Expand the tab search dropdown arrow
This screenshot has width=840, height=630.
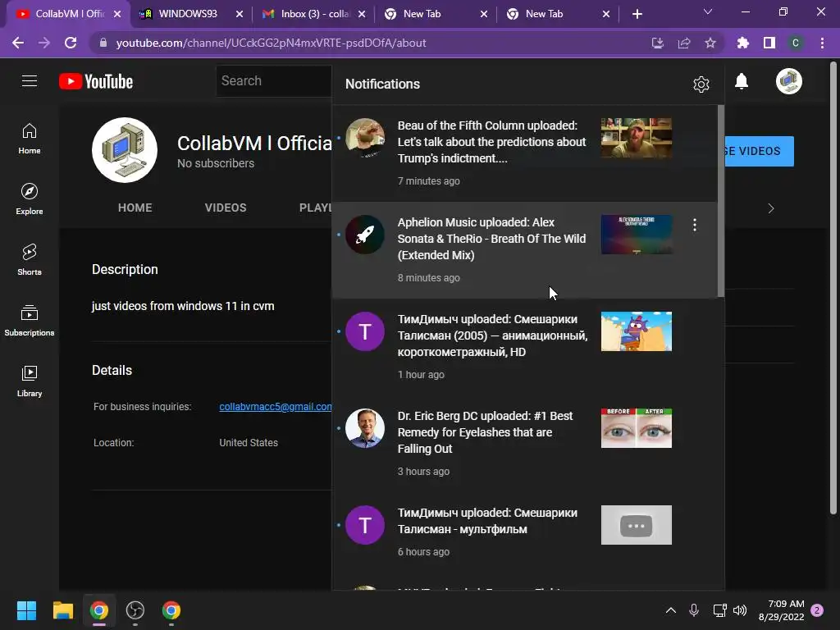(708, 11)
